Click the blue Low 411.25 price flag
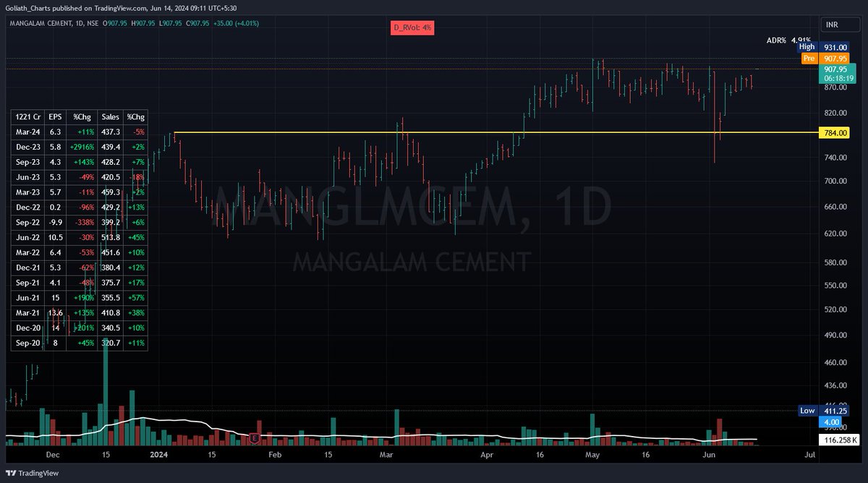 [x=825, y=410]
